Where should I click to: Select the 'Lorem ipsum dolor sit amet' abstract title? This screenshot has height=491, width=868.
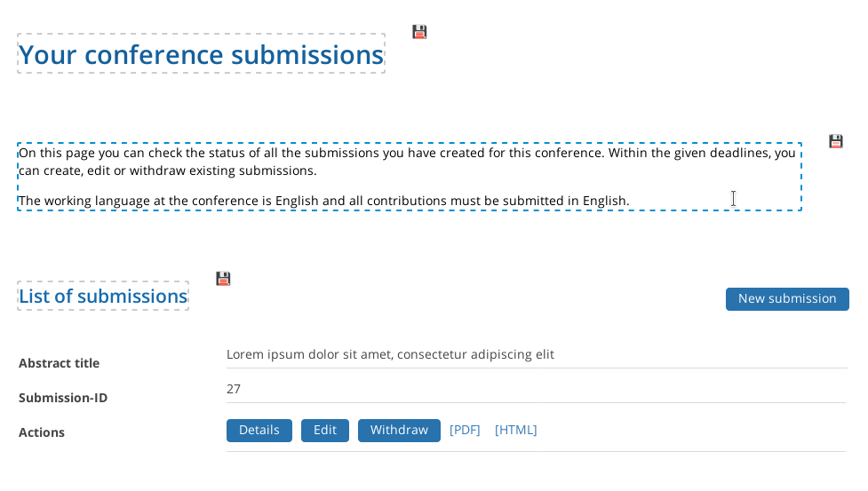390,354
